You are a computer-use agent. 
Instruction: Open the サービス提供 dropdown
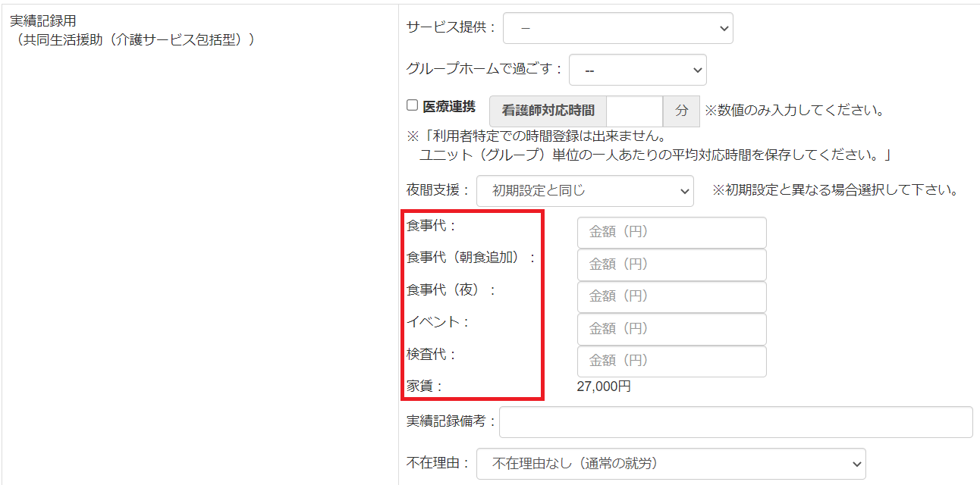coord(617,28)
